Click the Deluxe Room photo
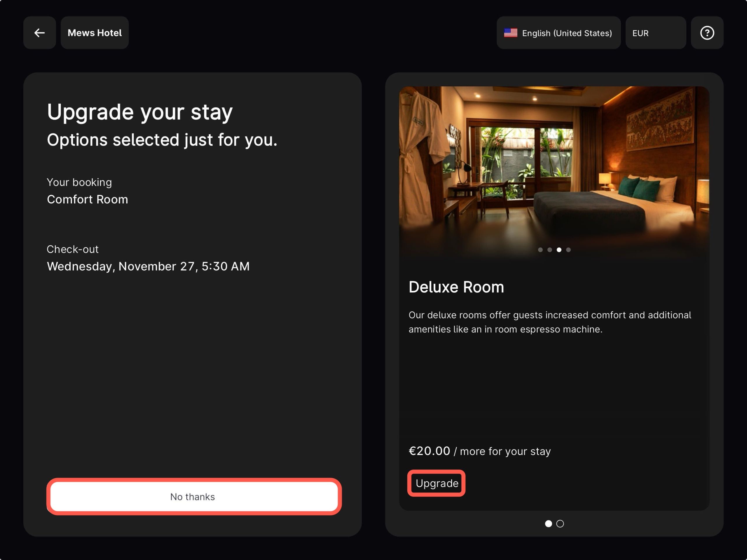Viewport: 747px width, 560px height. [554, 169]
